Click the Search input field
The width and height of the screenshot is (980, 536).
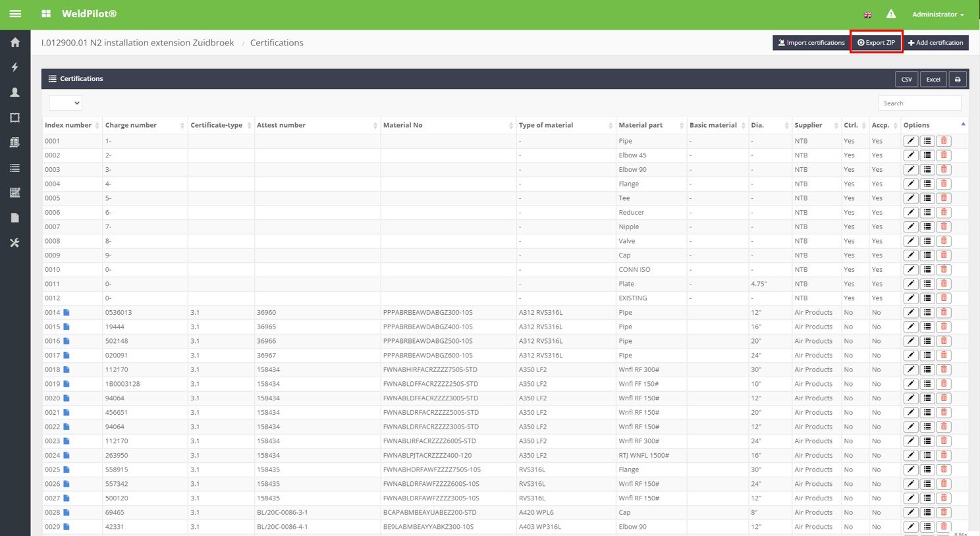click(919, 103)
